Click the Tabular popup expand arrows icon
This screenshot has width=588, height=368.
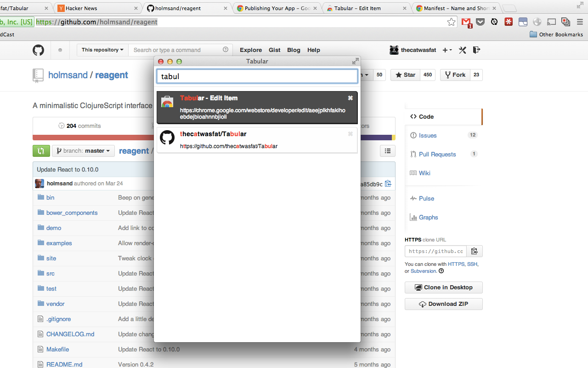point(355,61)
